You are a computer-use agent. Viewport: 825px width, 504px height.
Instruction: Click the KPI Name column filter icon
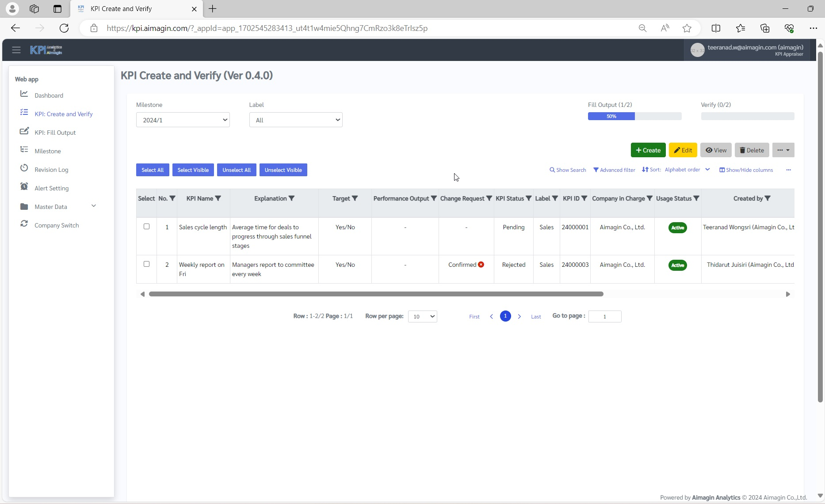pyautogui.click(x=218, y=198)
